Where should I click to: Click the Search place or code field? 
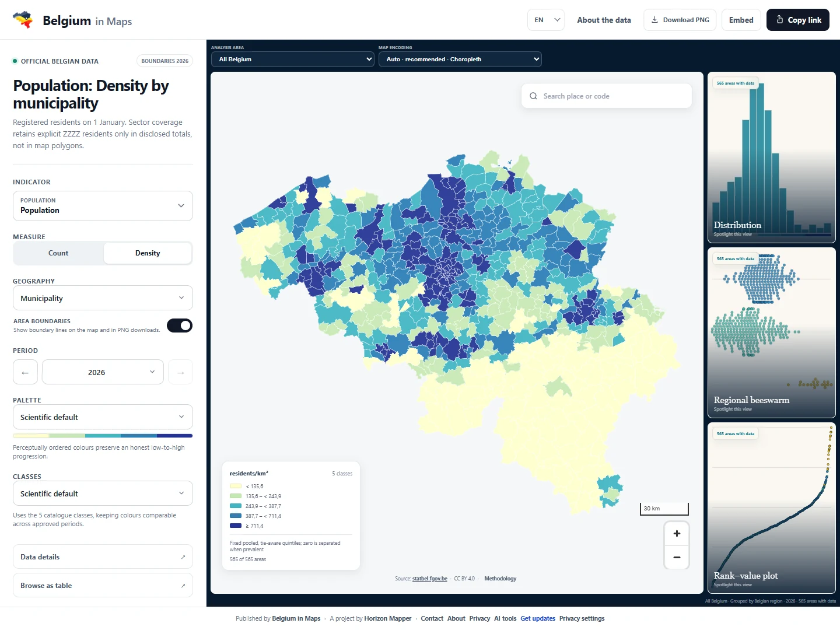pyautogui.click(x=607, y=96)
